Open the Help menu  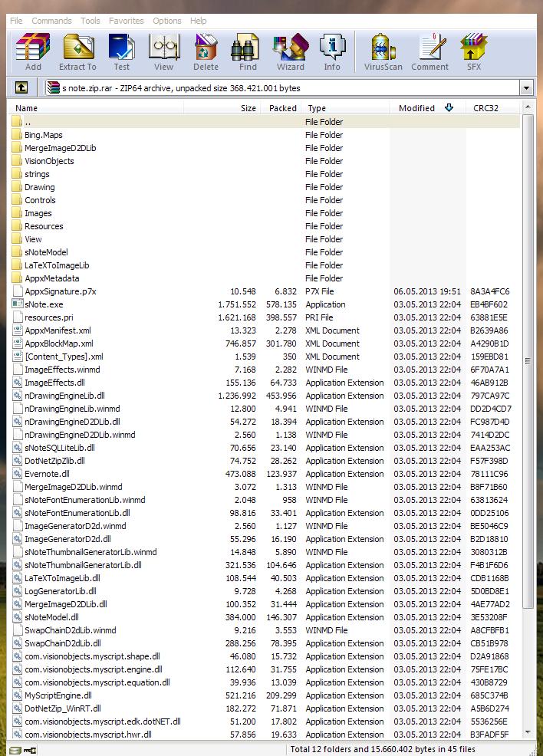[198, 21]
